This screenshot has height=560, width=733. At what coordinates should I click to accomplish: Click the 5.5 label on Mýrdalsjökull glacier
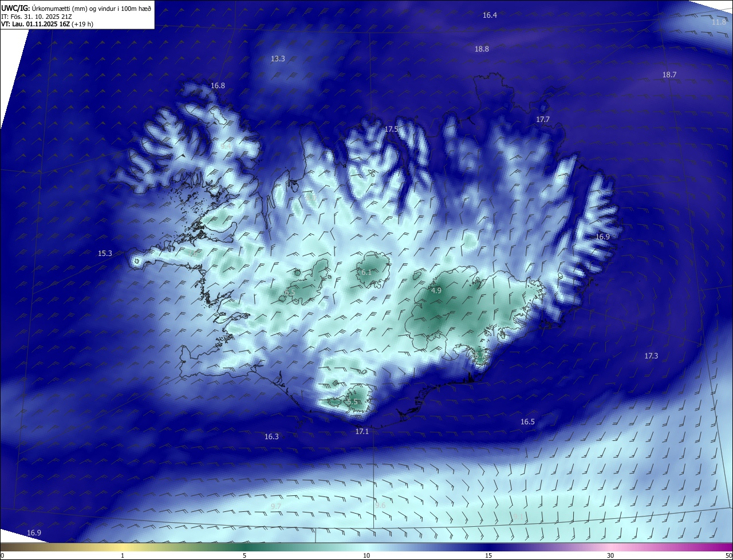point(352,403)
